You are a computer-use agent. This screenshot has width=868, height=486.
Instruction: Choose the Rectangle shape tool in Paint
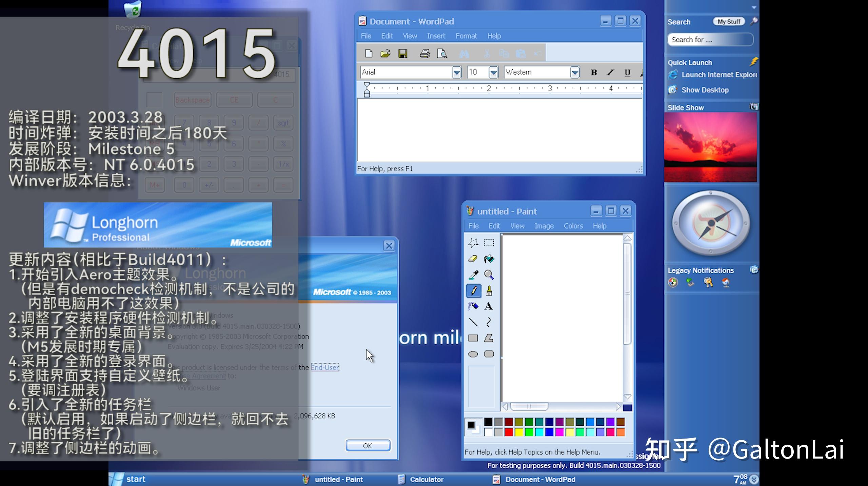tap(473, 338)
